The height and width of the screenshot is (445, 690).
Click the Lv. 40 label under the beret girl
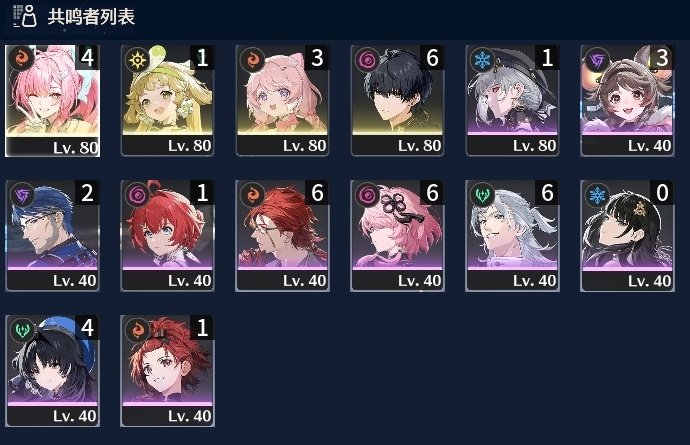[x=74, y=416]
